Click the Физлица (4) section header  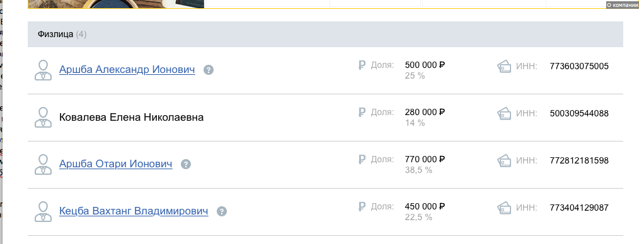325,34
